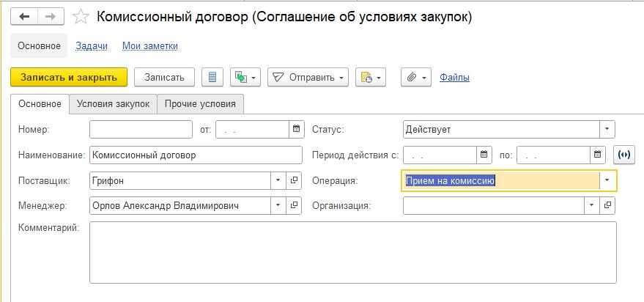Open the Грифон supplier card button
Image resolution: width=644 pixels, height=302 pixels.
pos(295,180)
